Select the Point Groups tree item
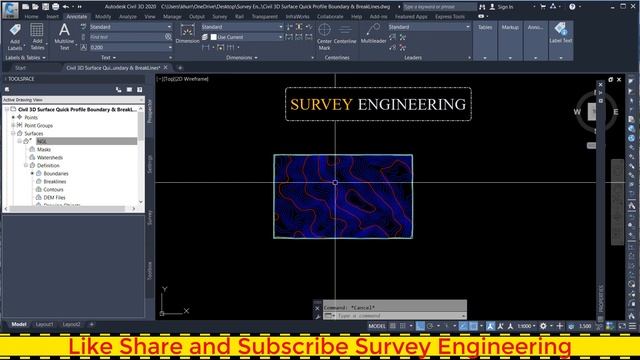Image resolution: width=640 pixels, height=360 pixels. tap(38, 125)
